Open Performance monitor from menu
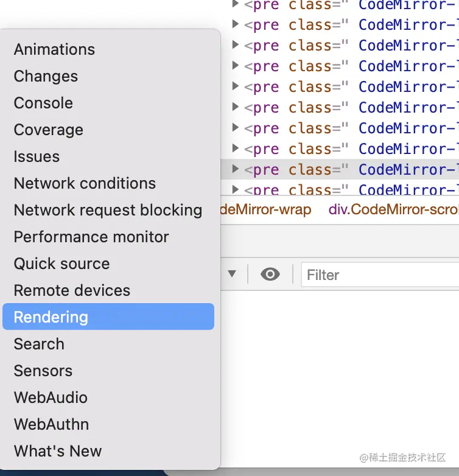This screenshot has width=459, height=476. 91,237
